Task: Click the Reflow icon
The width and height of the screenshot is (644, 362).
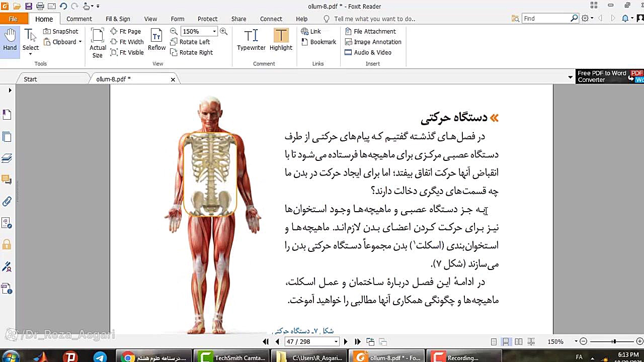Action: [x=156, y=40]
